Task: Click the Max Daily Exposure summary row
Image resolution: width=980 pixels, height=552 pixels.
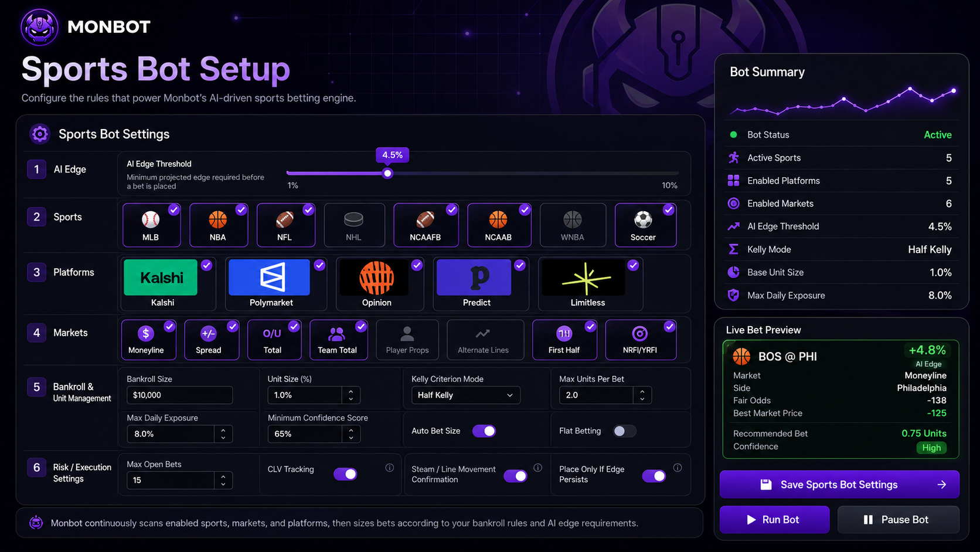Action: coord(840,296)
